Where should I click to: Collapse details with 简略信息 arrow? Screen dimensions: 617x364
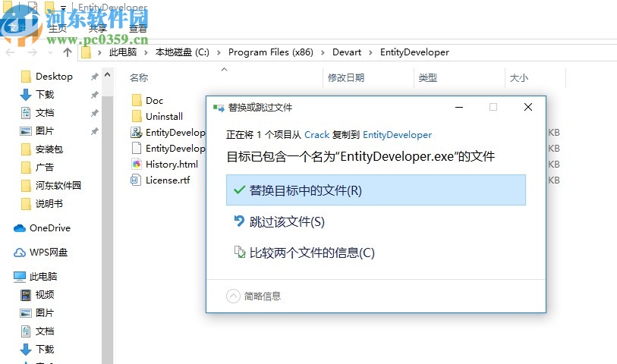[x=233, y=296]
